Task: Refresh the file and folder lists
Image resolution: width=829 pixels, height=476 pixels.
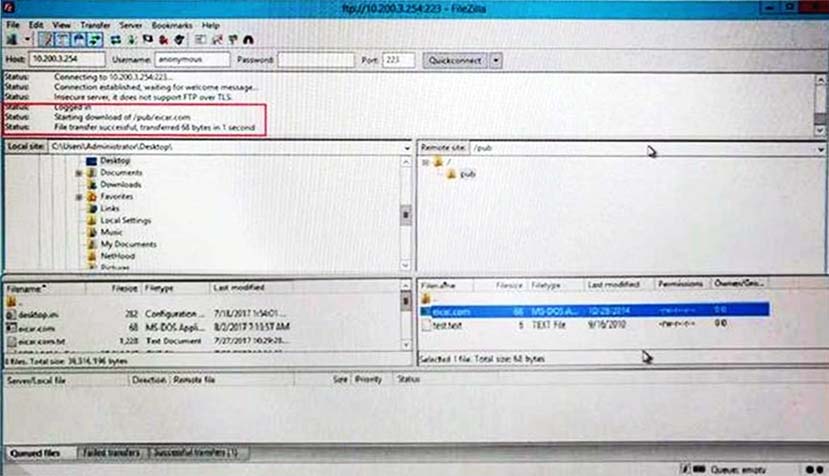Action: [x=116, y=40]
